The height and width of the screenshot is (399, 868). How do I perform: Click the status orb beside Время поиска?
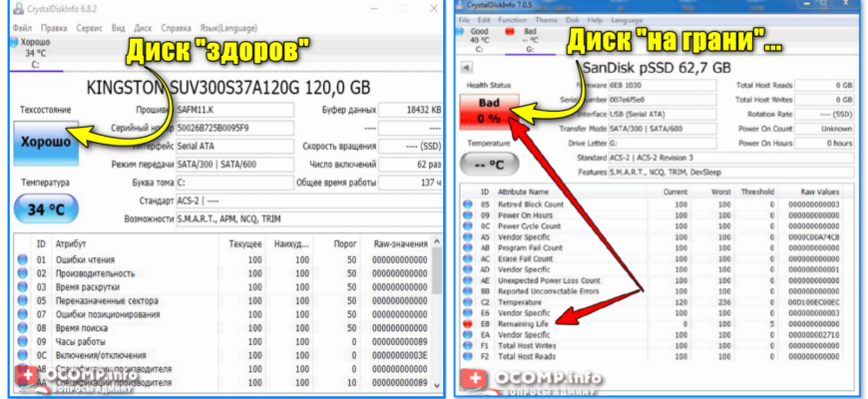point(23,328)
